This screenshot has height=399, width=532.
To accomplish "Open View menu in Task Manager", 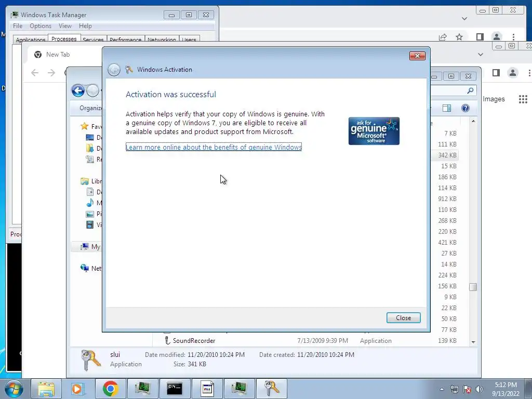I will 65,26.
